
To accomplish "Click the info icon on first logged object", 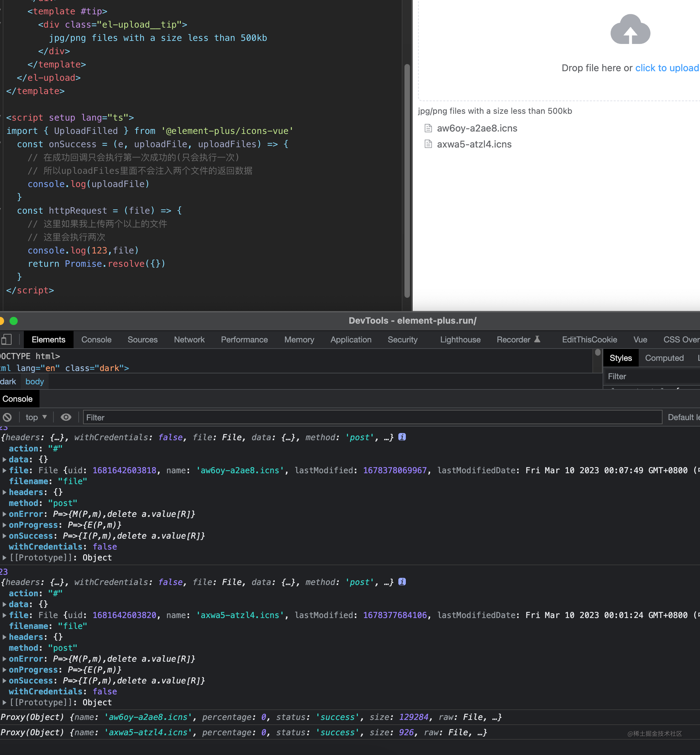I will [x=402, y=437].
